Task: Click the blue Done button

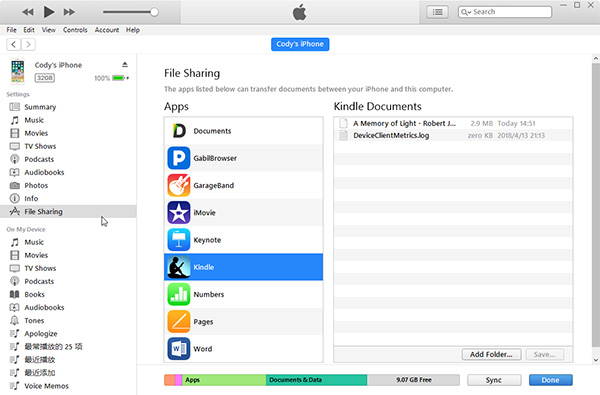Action: tap(551, 380)
